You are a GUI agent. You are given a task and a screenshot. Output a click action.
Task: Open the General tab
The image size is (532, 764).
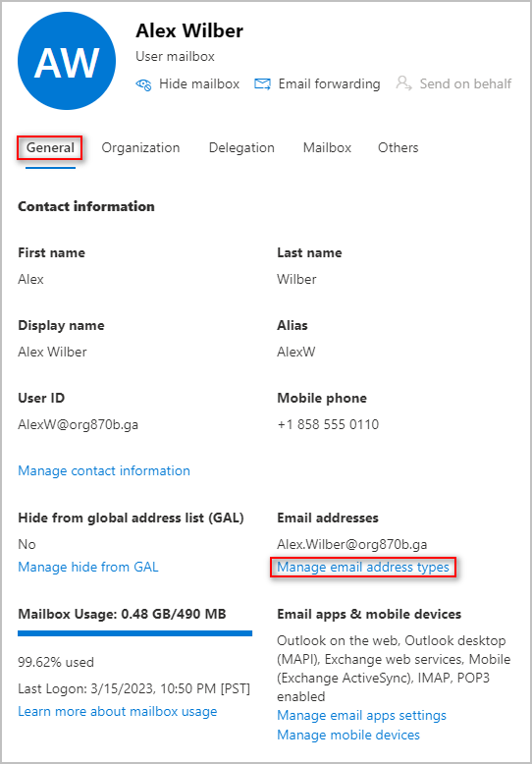(50, 147)
